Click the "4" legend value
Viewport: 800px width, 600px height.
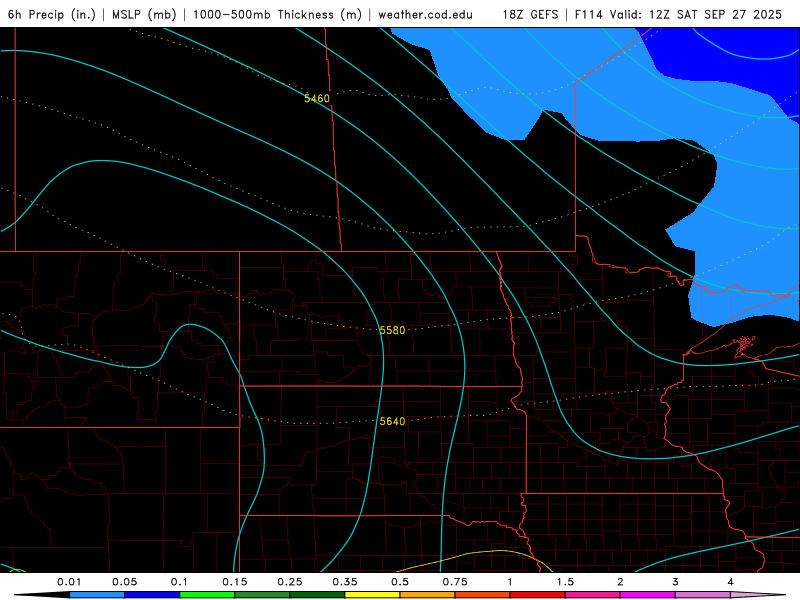[x=731, y=582]
